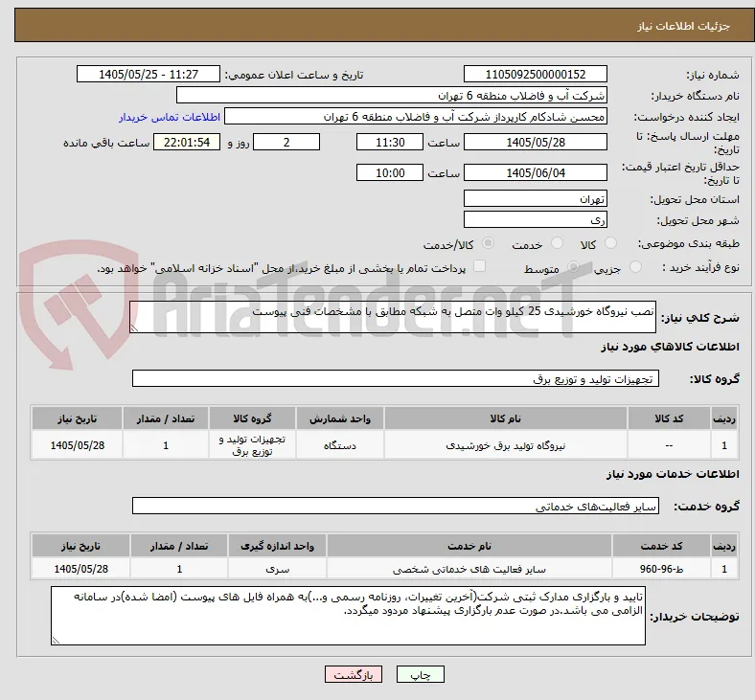Image resolution: width=755 pixels, height=700 pixels.
Task: Click the بازگشت back button
Action: tap(354, 674)
